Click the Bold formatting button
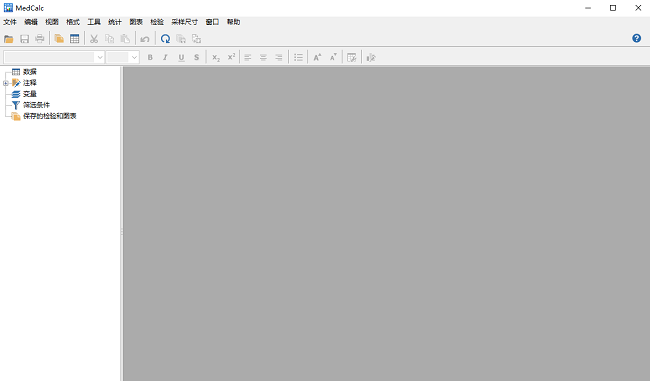The image size is (650, 381). [x=150, y=58]
